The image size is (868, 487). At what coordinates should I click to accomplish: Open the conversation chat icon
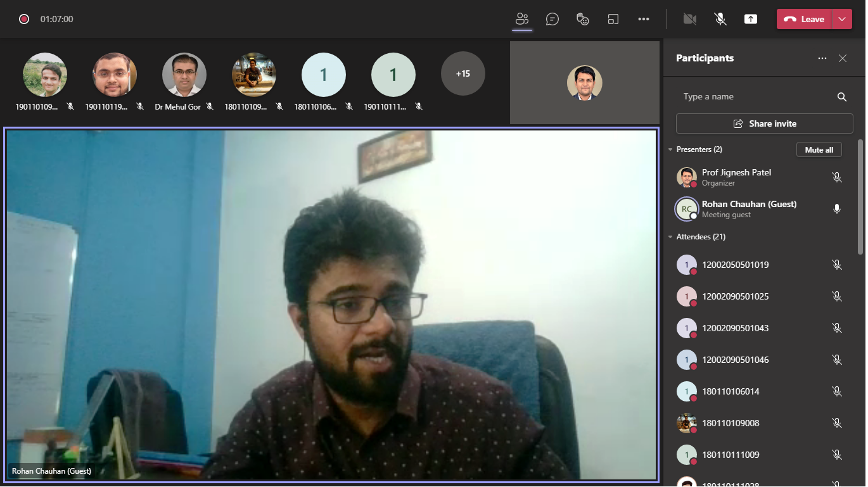[552, 19]
